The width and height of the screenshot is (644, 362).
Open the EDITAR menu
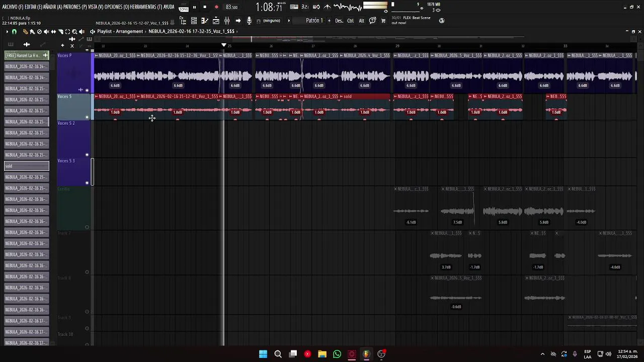32,7
